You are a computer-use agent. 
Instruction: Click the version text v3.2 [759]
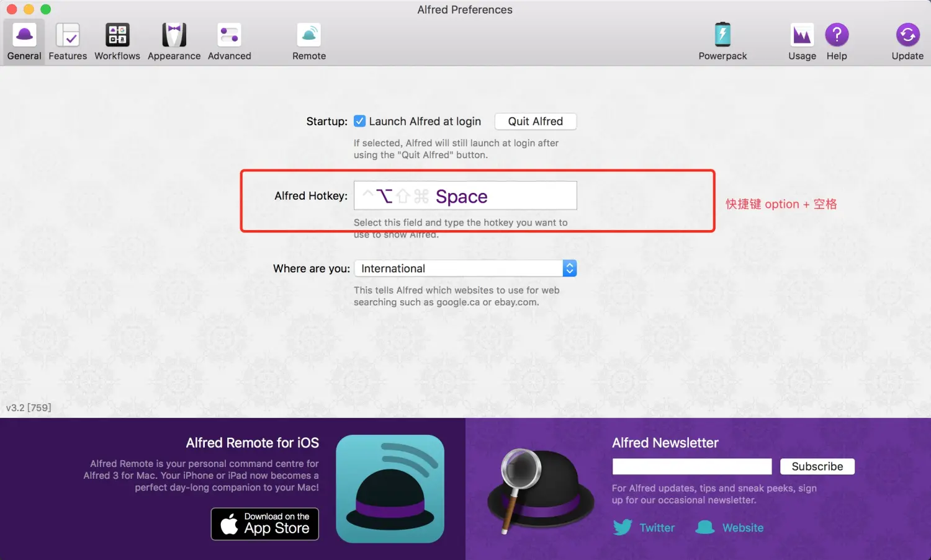coord(29,407)
